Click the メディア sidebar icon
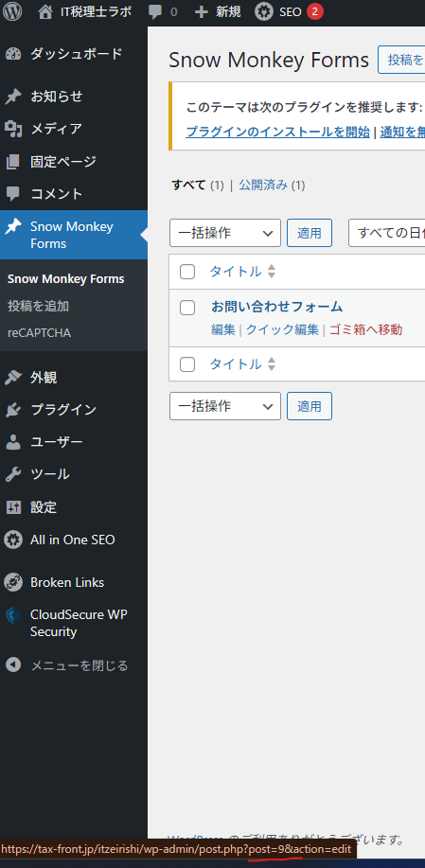425x868 pixels. tap(12, 129)
